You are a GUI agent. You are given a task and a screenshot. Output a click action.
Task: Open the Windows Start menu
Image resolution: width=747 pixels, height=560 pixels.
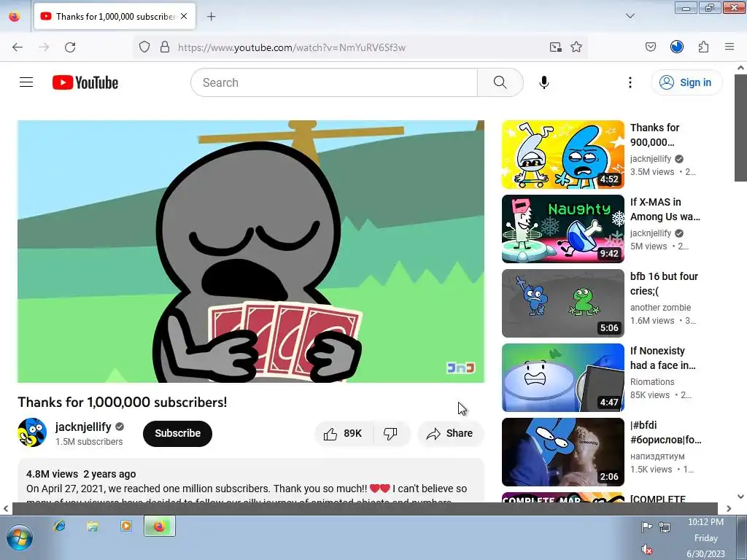pos(19,538)
